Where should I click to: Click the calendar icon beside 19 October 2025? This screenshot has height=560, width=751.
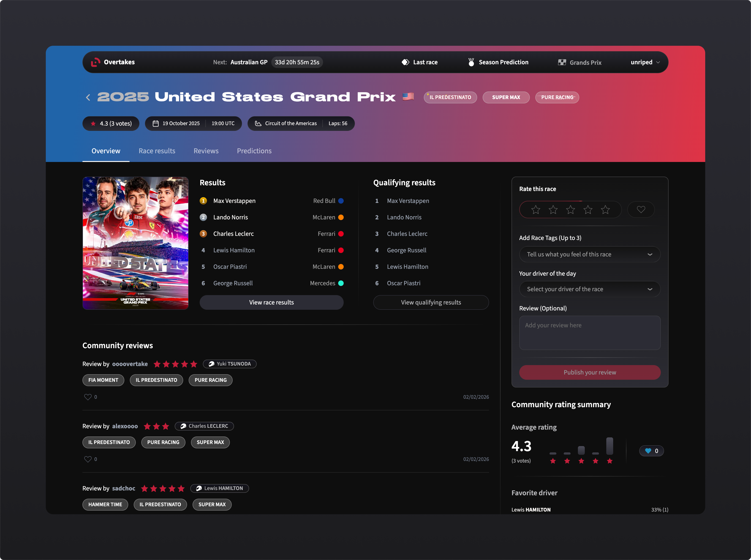(x=156, y=123)
